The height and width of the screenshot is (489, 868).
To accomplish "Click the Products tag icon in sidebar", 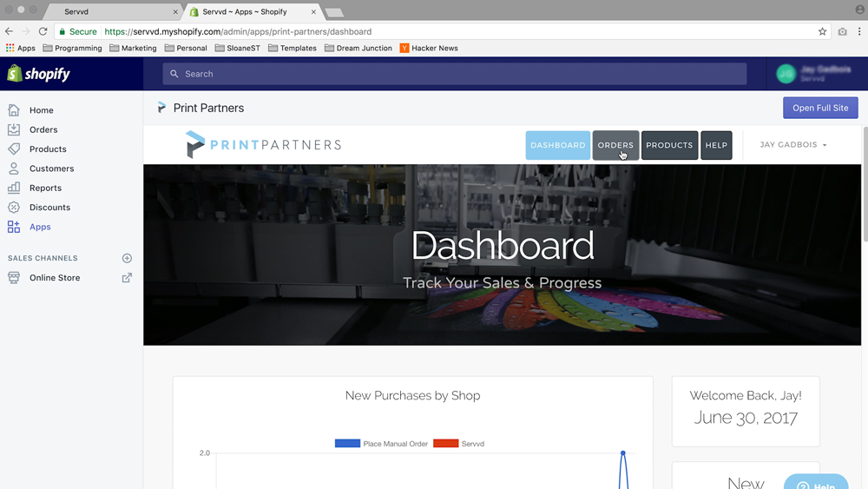I will (14, 149).
